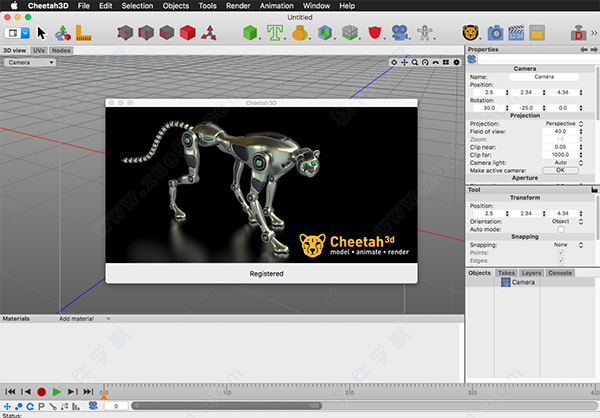Click the blue hexagon creator icon
This screenshot has width=600, height=418.
pyautogui.click(x=324, y=33)
